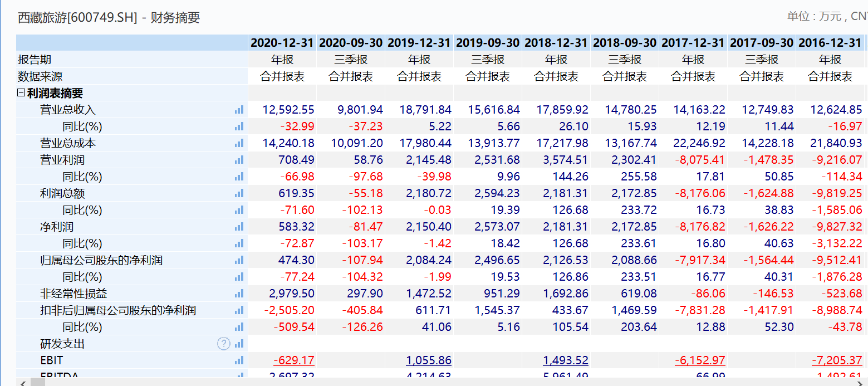The image size is (868, 386).
Task: Select the 2020-12-31 column header
Action: coord(282,43)
